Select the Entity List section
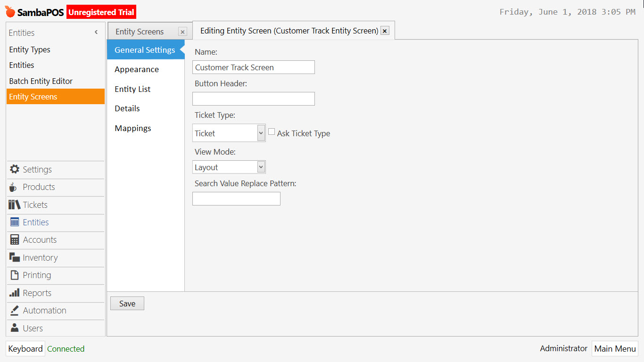 point(132,89)
